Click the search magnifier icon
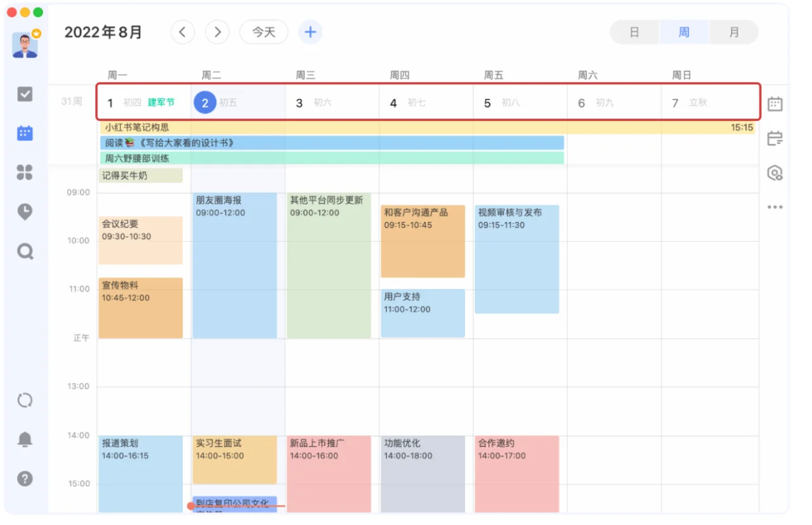 click(24, 251)
